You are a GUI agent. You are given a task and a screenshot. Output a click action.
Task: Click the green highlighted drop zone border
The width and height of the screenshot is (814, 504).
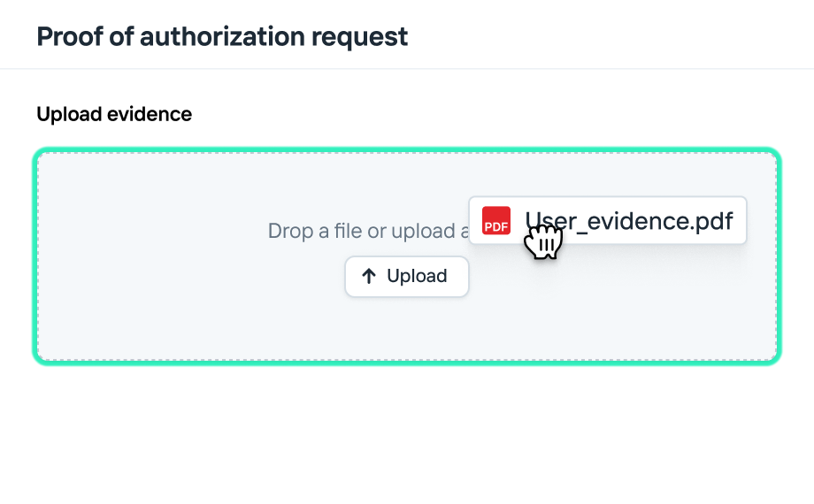tap(35, 256)
